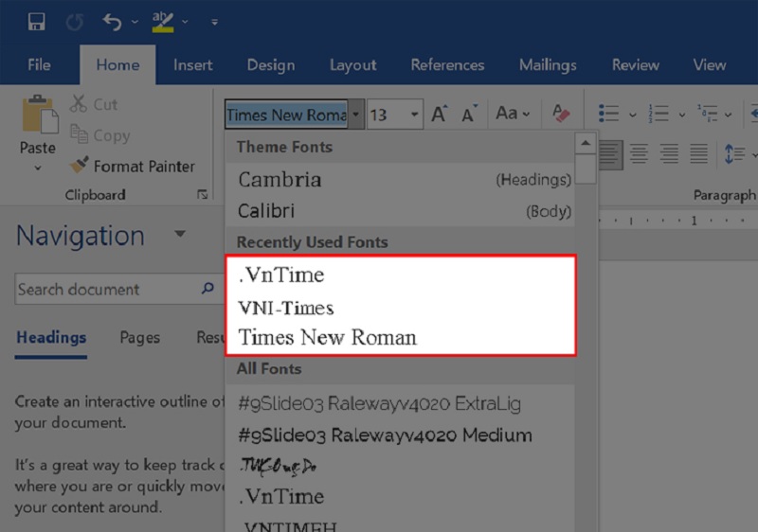This screenshot has height=532, width=758.
Task: Open the highlight pen dropdown arrow
Action: tap(185, 22)
